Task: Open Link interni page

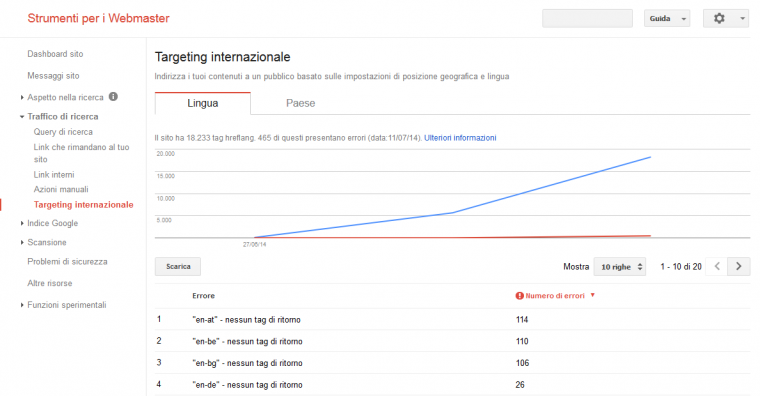Action: coord(54,174)
